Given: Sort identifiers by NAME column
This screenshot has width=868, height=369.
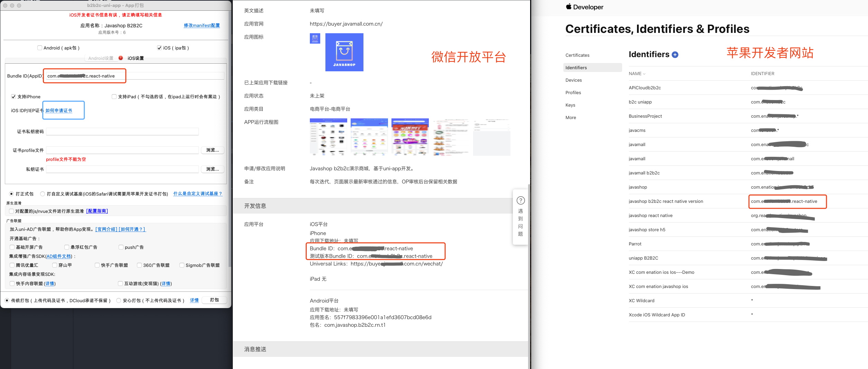Looking at the screenshot, I should [x=637, y=74].
